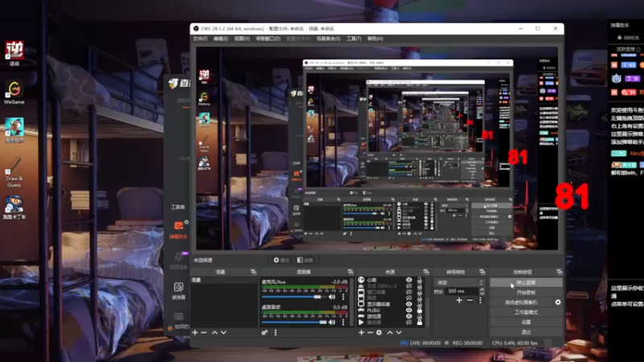Image resolution: width=644 pixels, height=362 pixels.
Task: Hide the PUBG source
Action: pos(409,311)
